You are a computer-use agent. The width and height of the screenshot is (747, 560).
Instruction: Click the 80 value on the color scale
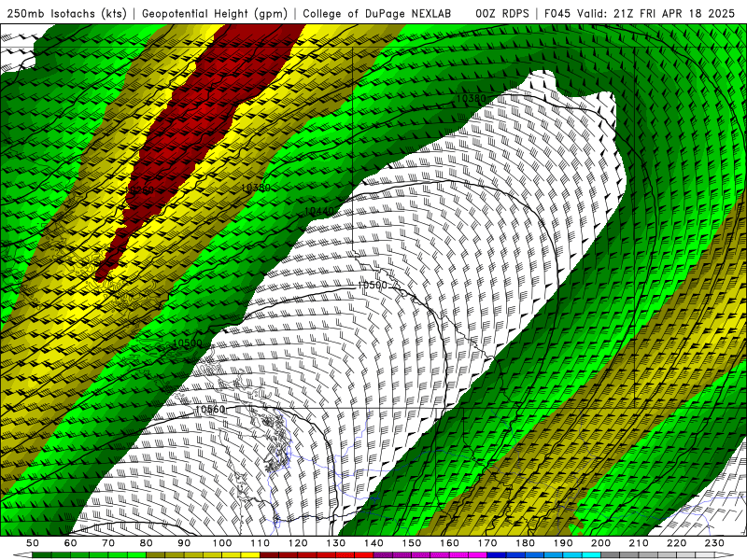147,543
